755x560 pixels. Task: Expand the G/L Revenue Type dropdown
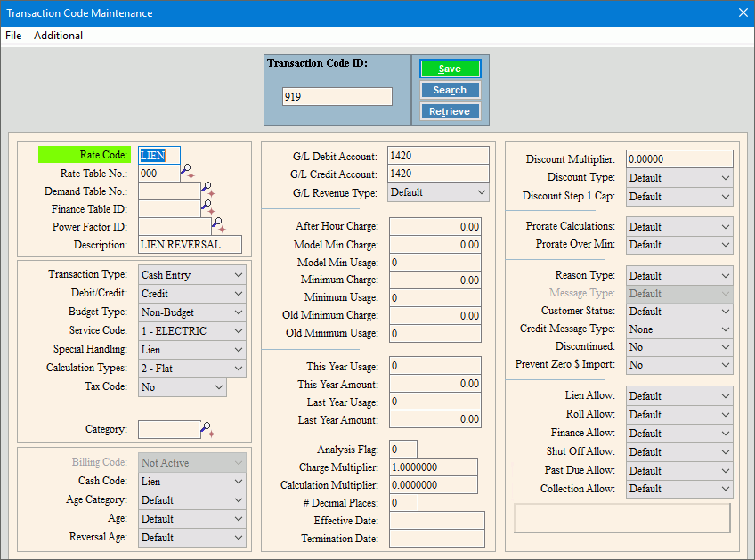click(x=438, y=192)
